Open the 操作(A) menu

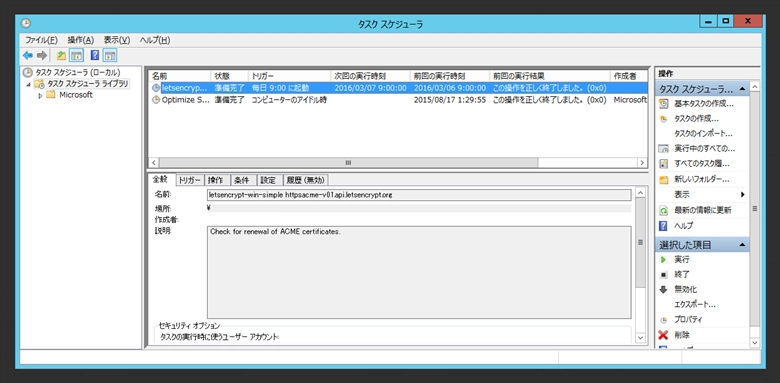pyautogui.click(x=81, y=40)
